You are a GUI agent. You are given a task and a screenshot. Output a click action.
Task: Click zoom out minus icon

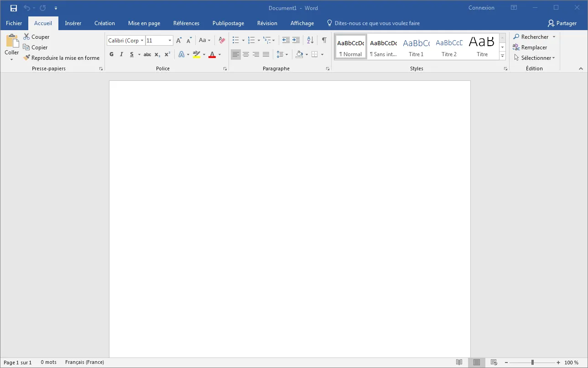pos(506,363)
